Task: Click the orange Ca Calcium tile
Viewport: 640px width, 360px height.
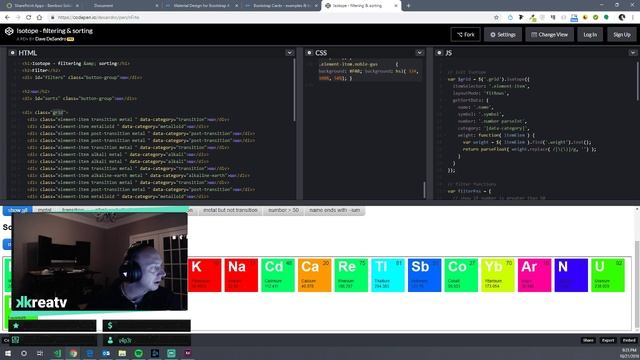Action: [x=315, y=275]
